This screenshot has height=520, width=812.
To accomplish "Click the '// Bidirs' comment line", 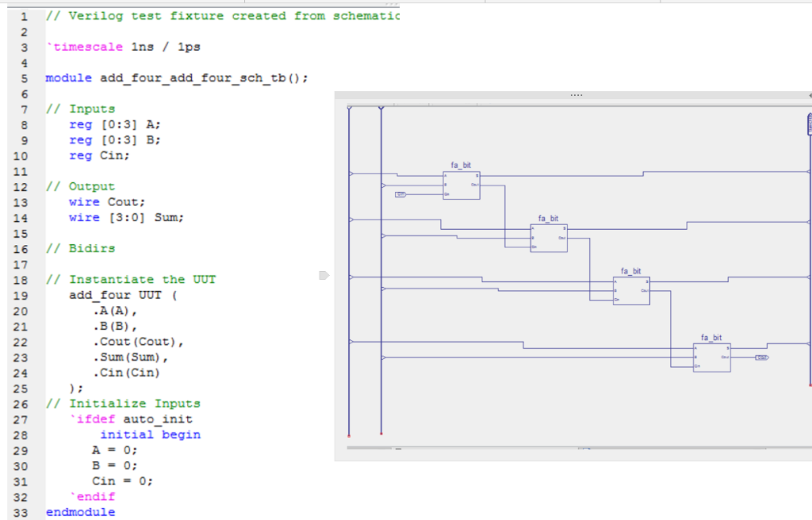I will 80,248.
